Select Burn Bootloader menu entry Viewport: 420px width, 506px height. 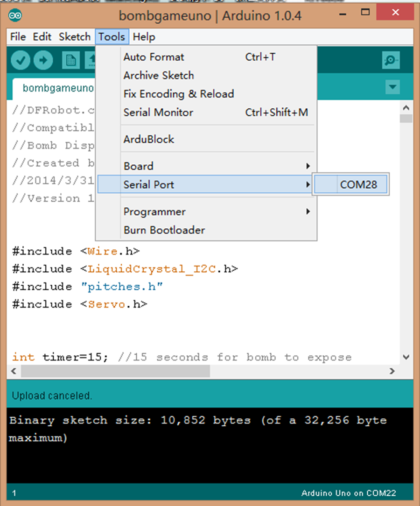206,230
